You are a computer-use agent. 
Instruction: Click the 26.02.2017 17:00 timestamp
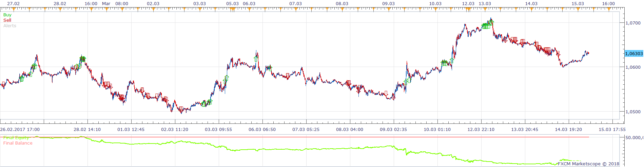[20, 130]
